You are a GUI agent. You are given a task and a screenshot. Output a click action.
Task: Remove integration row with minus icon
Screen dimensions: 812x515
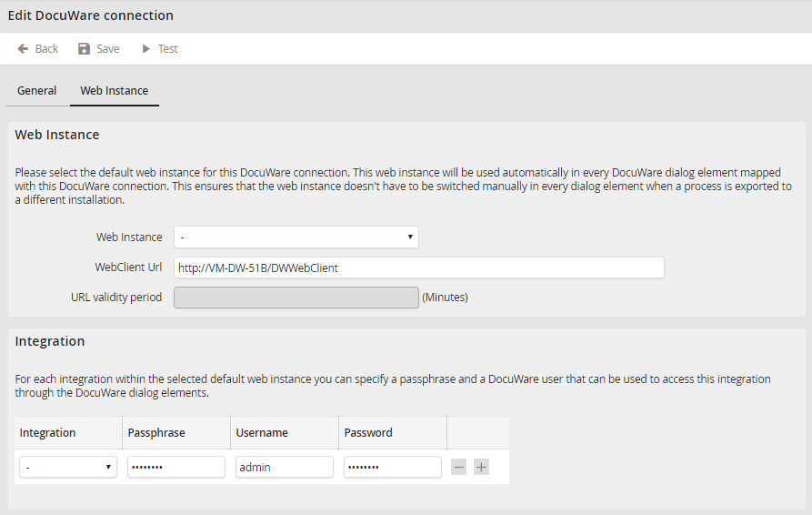459,468
